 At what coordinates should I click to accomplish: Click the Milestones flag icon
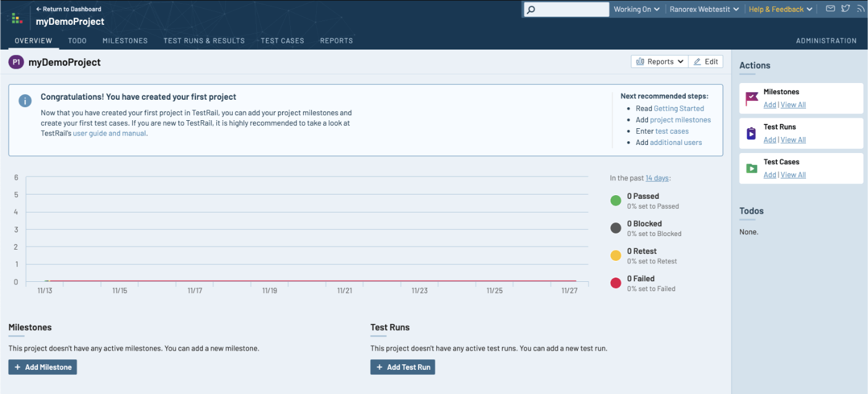(751, 98)
